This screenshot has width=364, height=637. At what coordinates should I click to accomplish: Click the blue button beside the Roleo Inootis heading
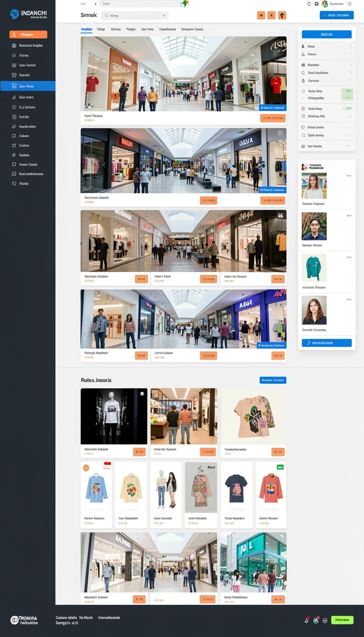coord(273,380)
